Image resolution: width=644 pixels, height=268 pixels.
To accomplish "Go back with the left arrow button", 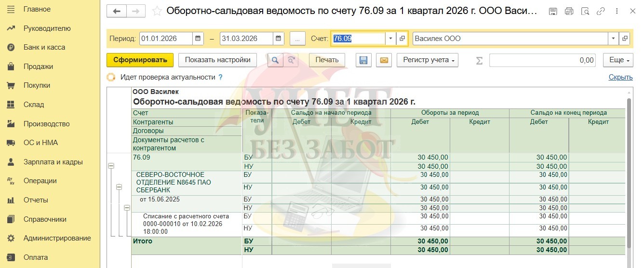I will click(x=116, y=11).
